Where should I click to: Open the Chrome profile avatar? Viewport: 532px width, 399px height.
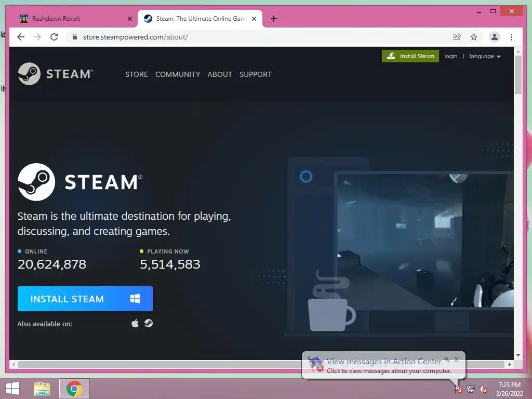(495, 37)
